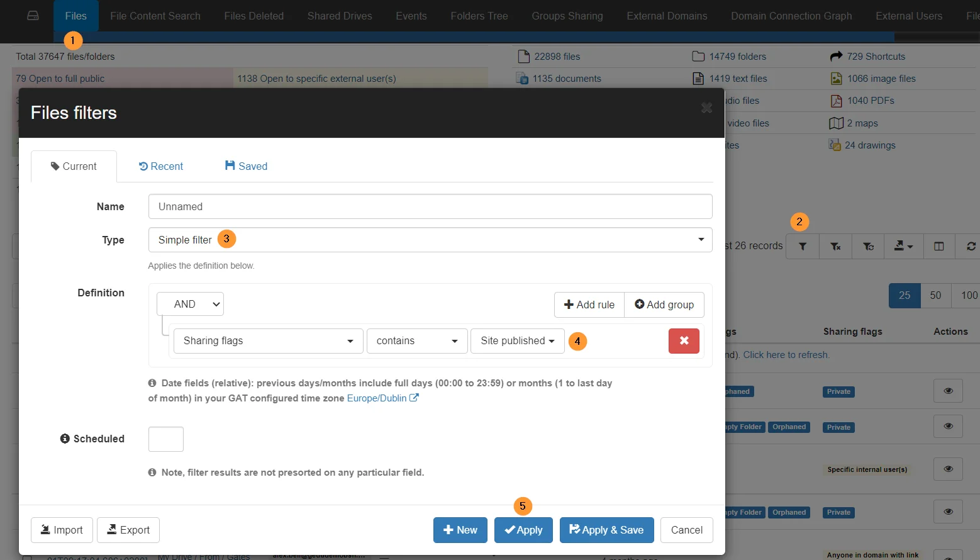
Task: Set page size to 25
Action: pos(905,295)
